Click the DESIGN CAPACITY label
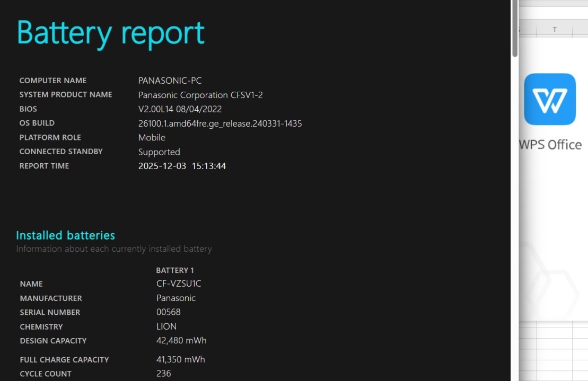This screenshot has height=381, width=588. click(x=53, y=341)
